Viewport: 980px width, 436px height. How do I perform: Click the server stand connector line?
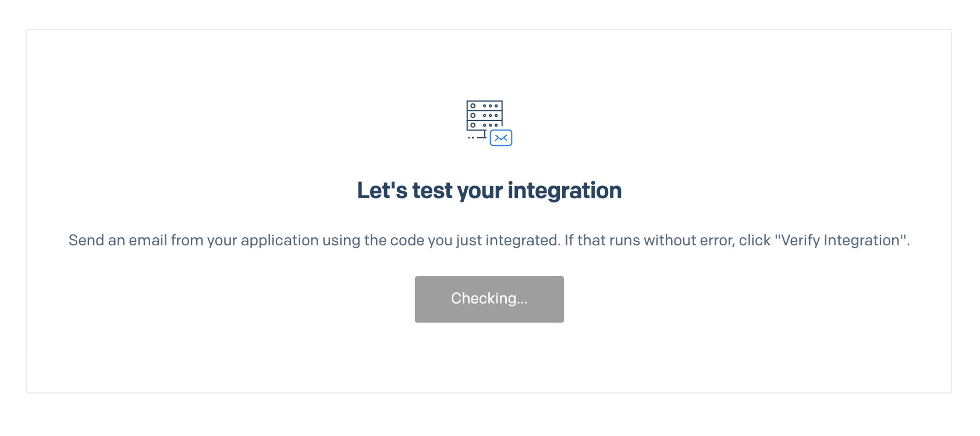pos(484,135)
